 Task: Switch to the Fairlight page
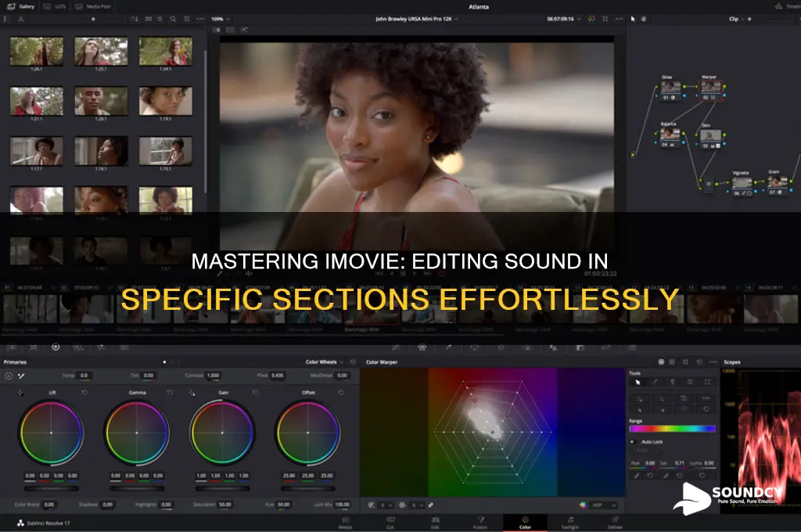pyautogui.click(x=570, y=523)
